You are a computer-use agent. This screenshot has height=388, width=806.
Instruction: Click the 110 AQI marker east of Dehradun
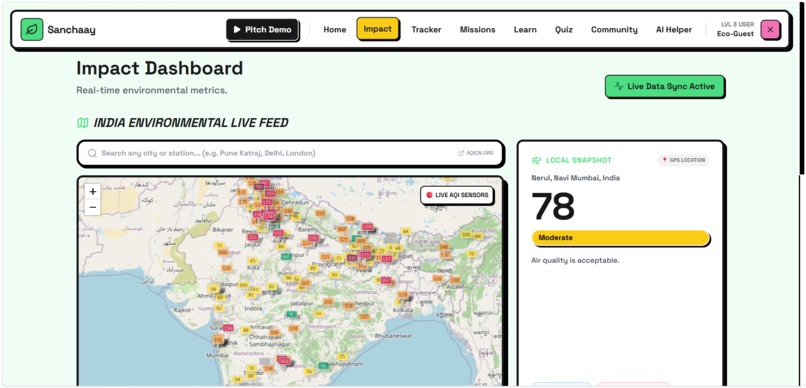[321, 213]
